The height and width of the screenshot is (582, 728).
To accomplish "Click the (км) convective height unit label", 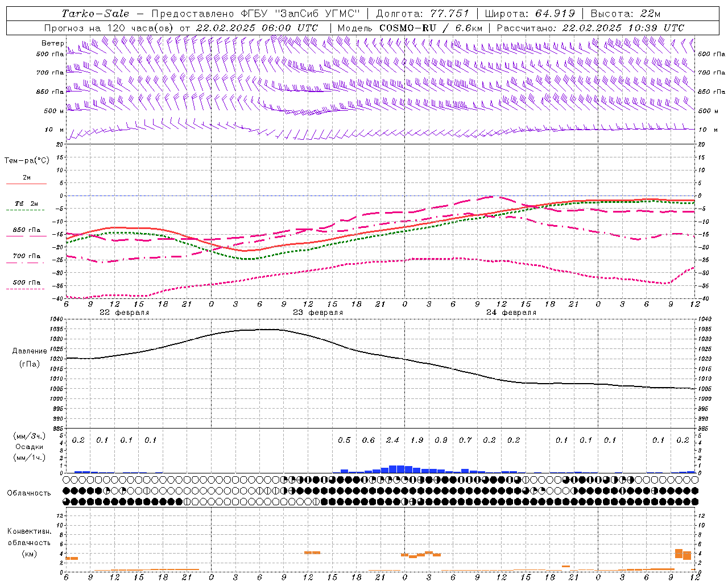I will tap(29, 554).
